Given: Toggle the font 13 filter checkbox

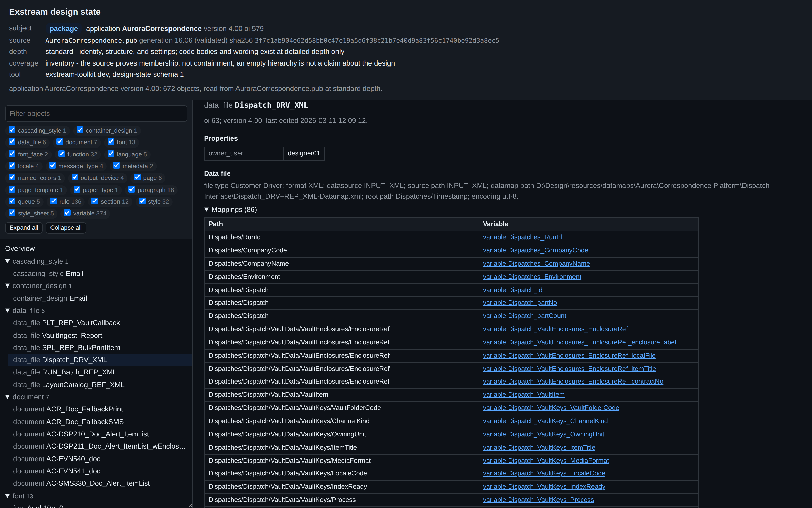Looking at the screenshot, I should pos(111,142).
